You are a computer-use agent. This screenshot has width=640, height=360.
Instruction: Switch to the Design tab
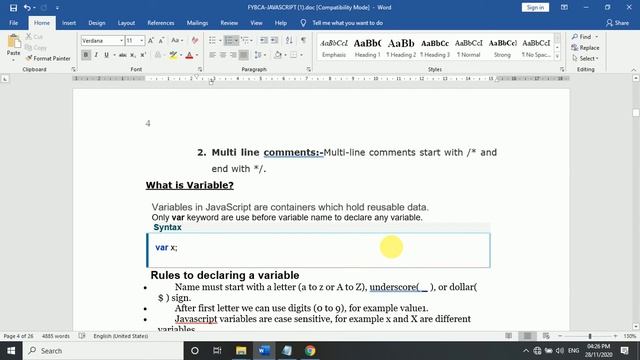coord(97,23)
